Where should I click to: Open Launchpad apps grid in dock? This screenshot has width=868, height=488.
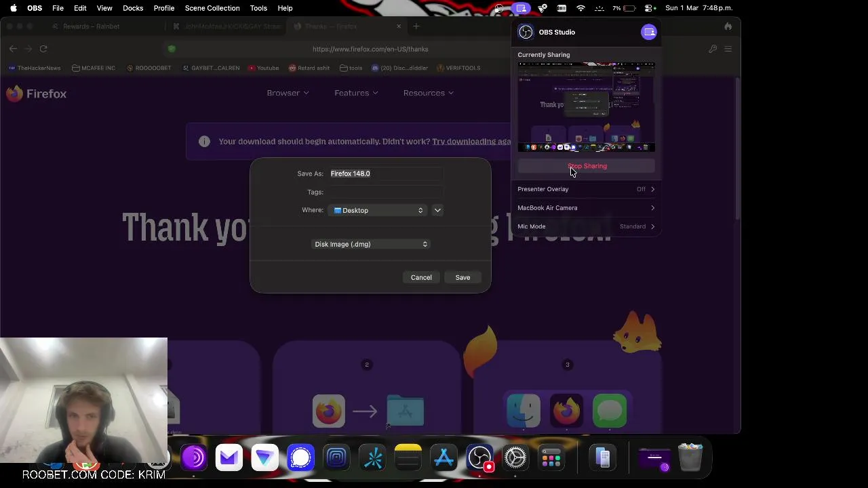(551, 458)
